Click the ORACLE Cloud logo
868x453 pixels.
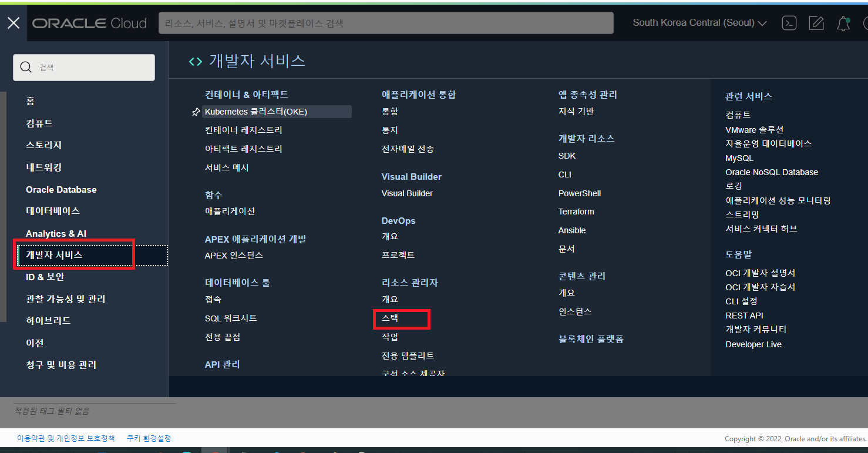89,24
